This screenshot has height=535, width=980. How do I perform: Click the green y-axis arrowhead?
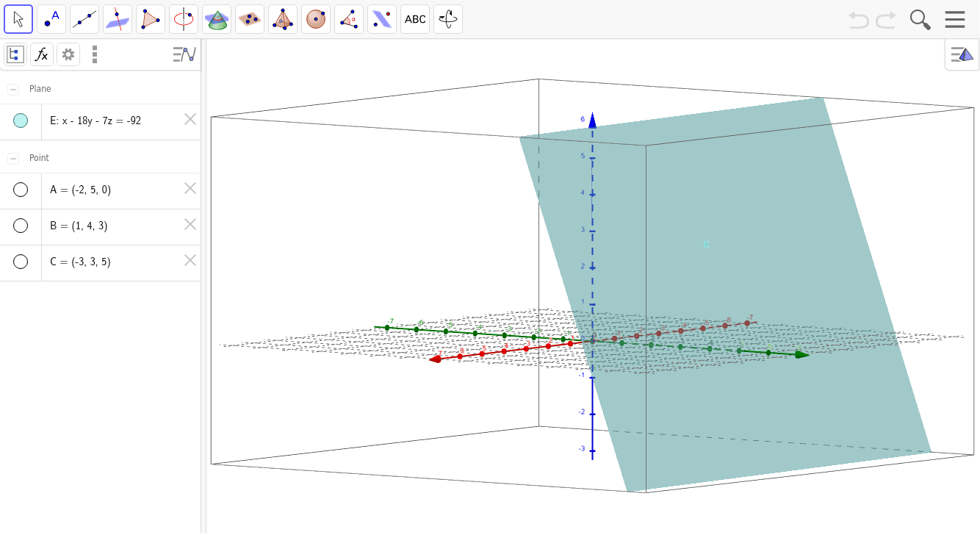pos(801,355)
